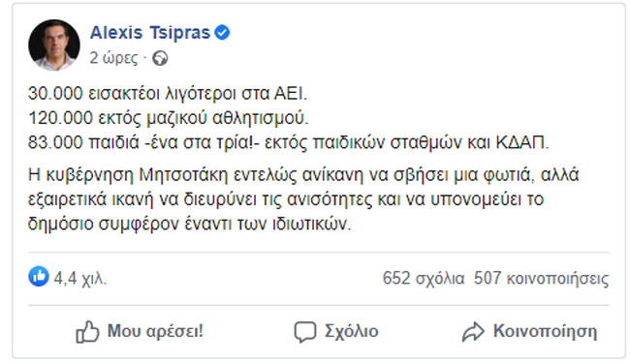Open the '2 ώρες' post timestamp

click(x=113, y=58)
